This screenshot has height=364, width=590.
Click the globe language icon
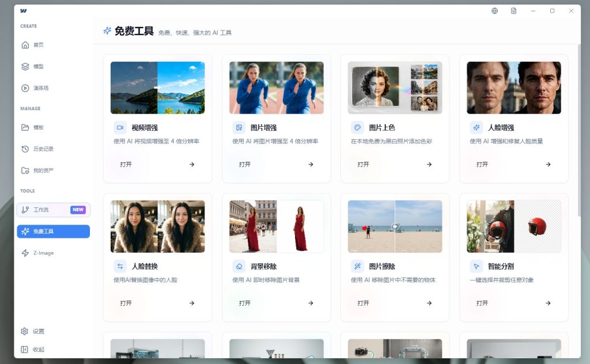point(495,11)
